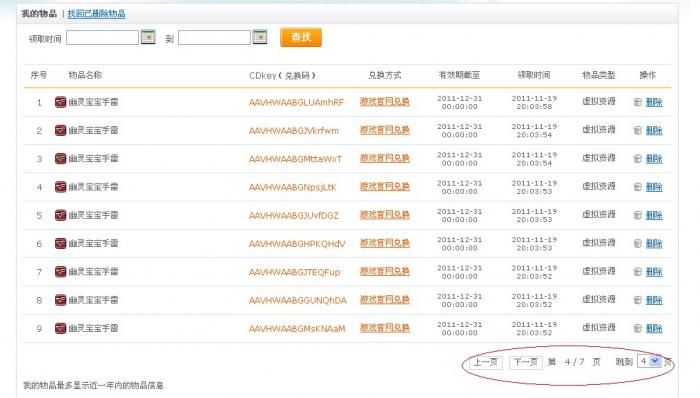
Task: Click item icon in row 5 幽灵宝宝手雷
Action: click(60, 215)
